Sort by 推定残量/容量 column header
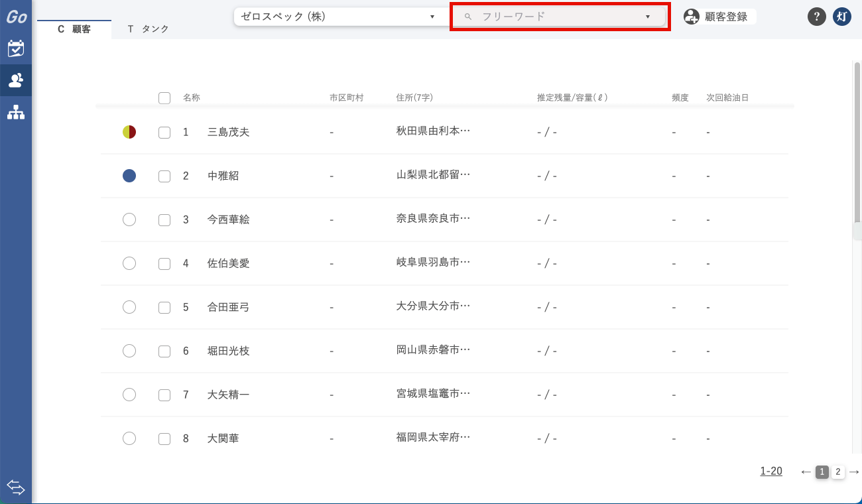 click(x=572, y=97)
